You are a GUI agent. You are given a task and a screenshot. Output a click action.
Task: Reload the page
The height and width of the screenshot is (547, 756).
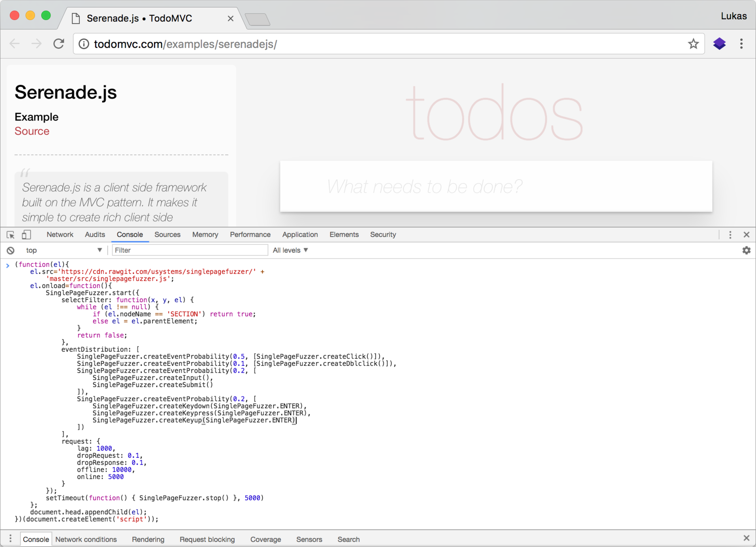pyautogui.click(x=59, y=44)
